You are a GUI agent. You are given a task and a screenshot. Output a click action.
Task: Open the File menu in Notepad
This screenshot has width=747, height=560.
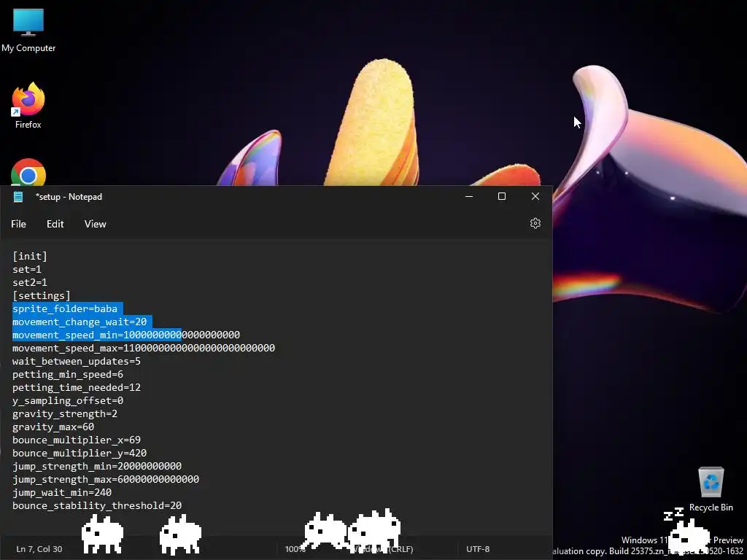click(x=18, y=224)
